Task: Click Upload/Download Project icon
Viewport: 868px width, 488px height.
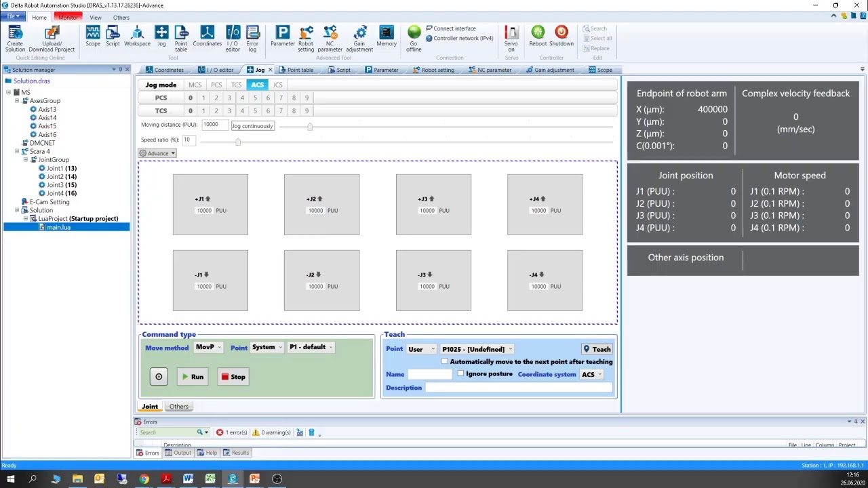Action: click(52, 39)
